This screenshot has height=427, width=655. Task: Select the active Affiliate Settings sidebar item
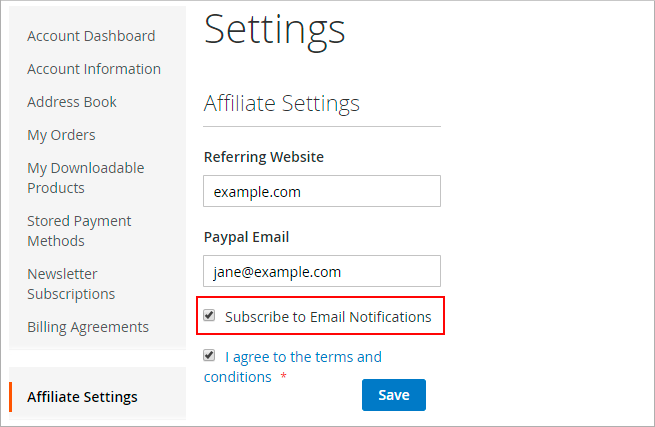click(82, 396)
